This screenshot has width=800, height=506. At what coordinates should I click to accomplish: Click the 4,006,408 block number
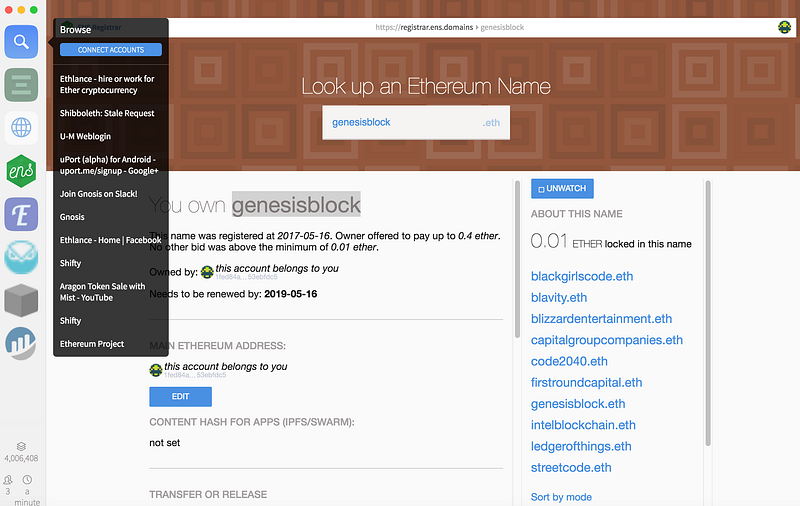(21, 458)
